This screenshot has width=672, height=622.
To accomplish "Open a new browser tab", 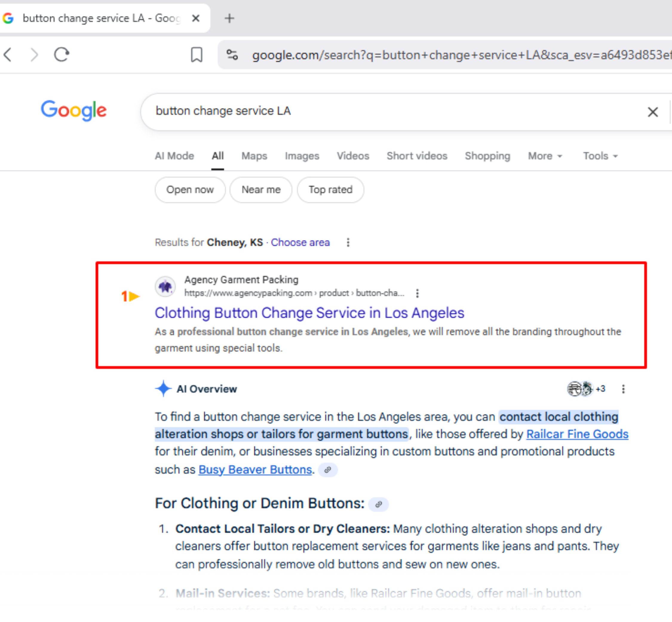I will [229, 18].
